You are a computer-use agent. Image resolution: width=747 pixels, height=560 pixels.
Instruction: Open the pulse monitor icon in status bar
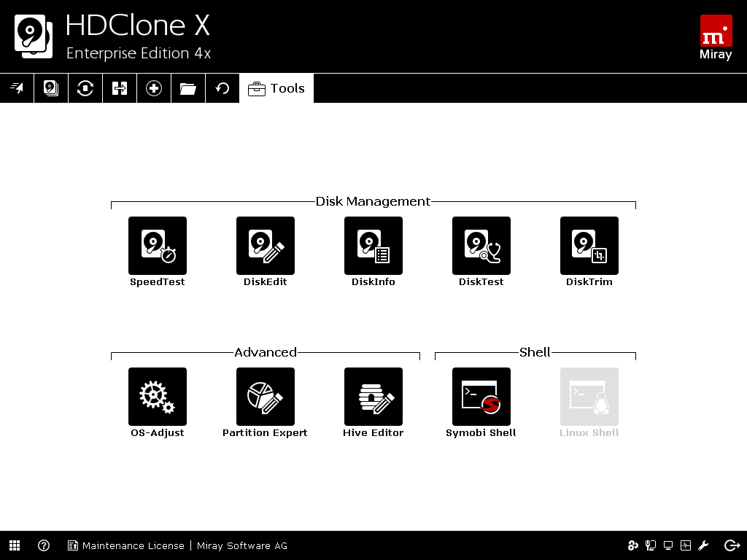(x=686, y=545)
